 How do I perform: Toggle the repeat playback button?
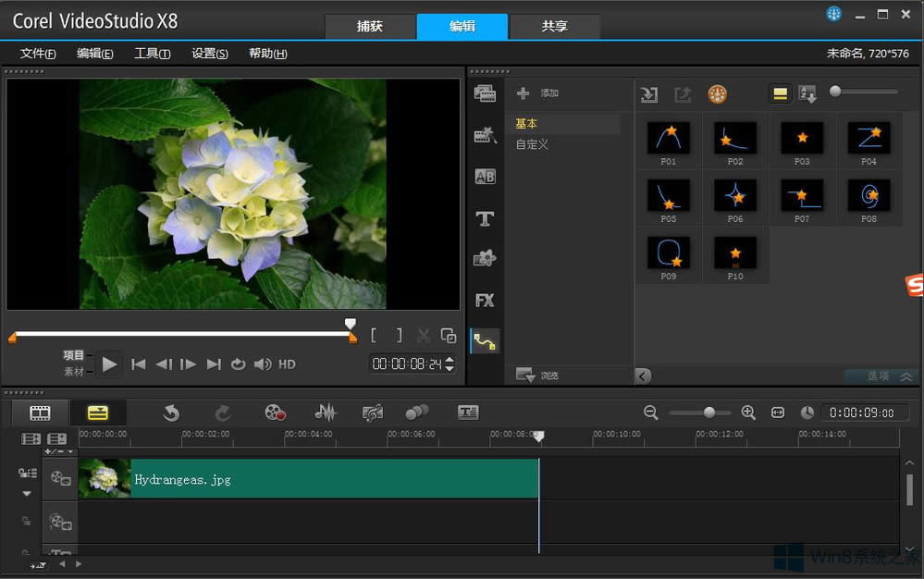pos(238,364)
